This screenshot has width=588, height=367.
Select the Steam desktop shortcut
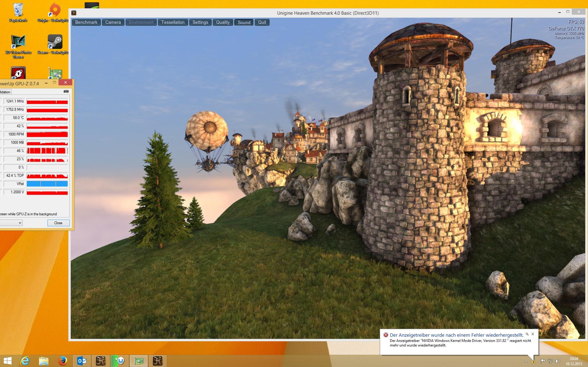click(53, 45)
